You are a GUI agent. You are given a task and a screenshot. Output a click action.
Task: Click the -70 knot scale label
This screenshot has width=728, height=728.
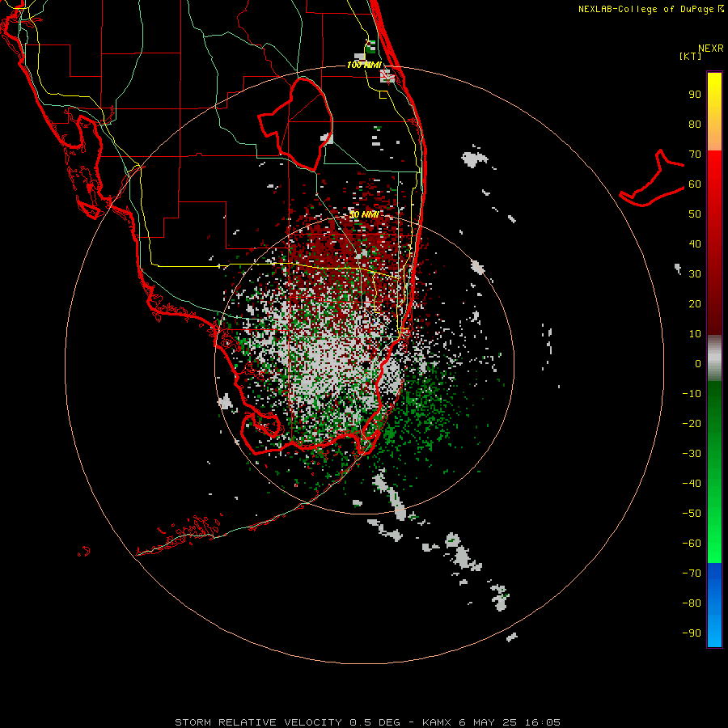coord(692,573)
